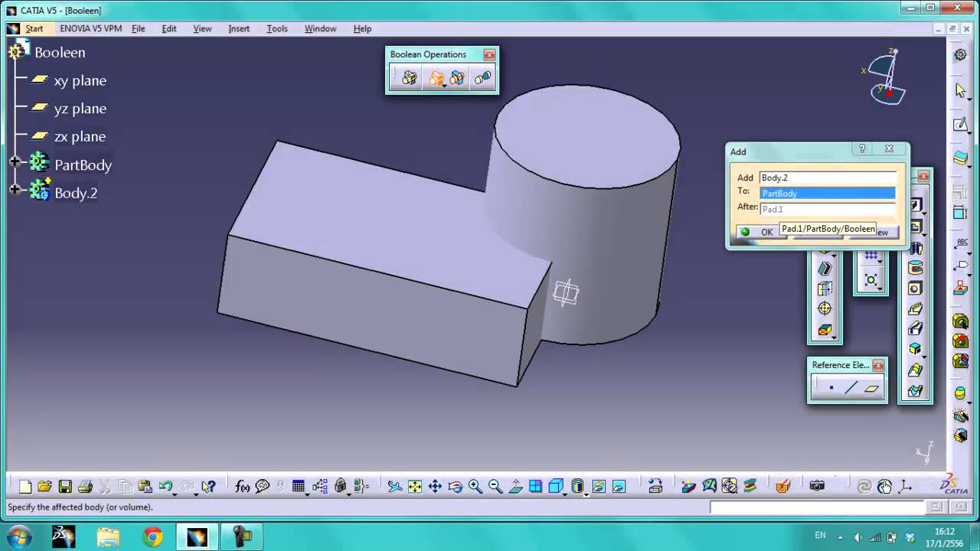Open the File menu

click(x=138, y=28)
